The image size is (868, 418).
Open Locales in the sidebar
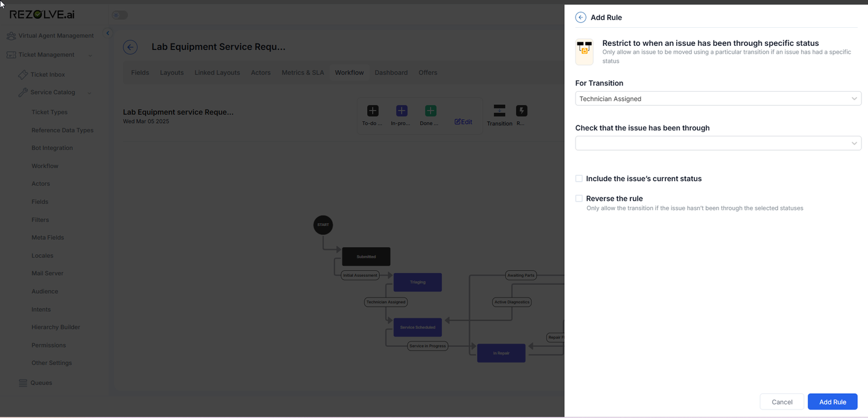42,256
